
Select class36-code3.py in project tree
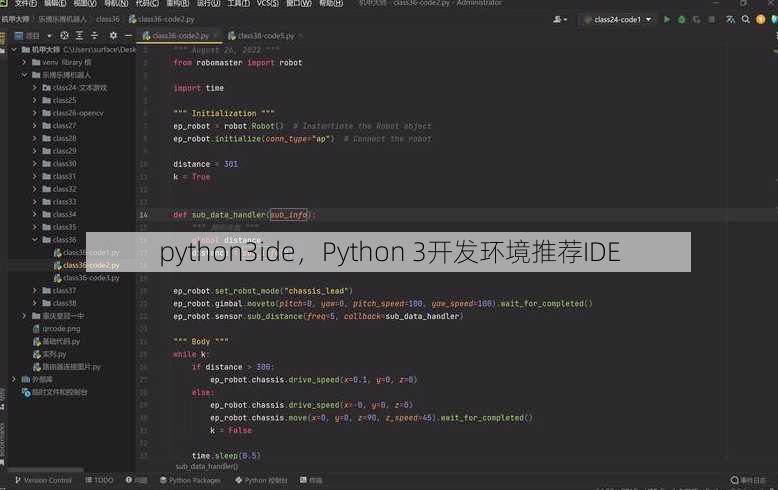click(87, 278)
